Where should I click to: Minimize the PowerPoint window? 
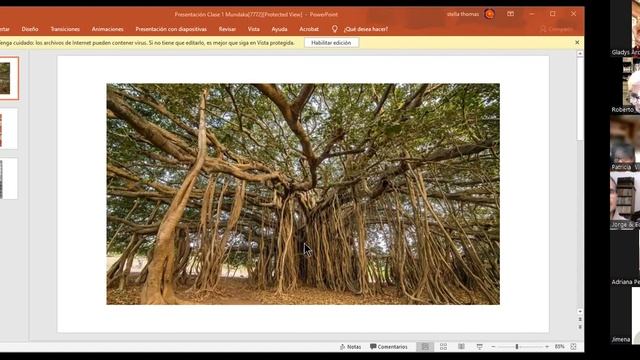pos(531,14)
